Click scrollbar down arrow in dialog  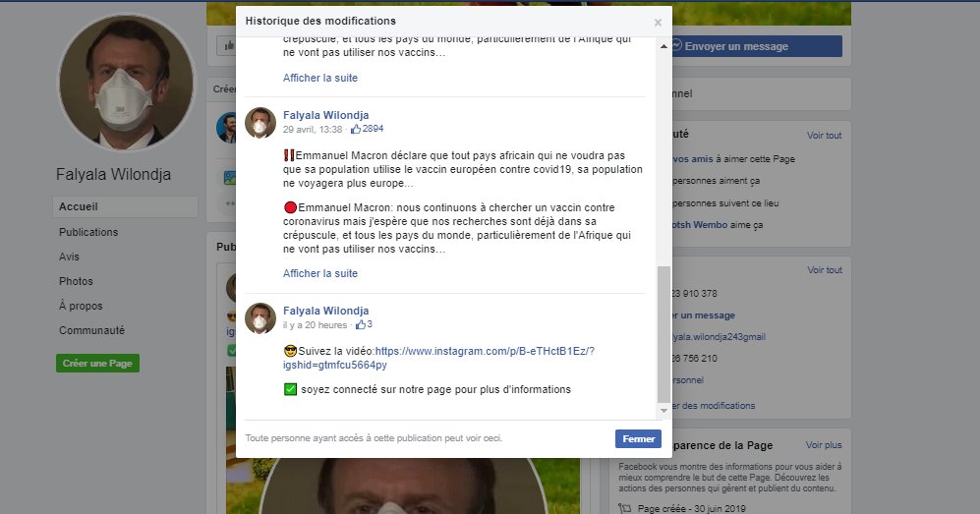[663, 411]
